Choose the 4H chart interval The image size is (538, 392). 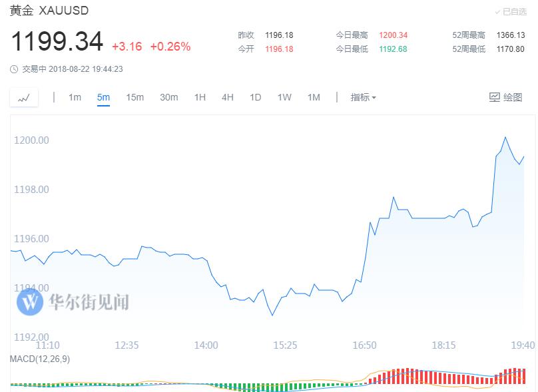pyautogui.click(x=228, y=97)
